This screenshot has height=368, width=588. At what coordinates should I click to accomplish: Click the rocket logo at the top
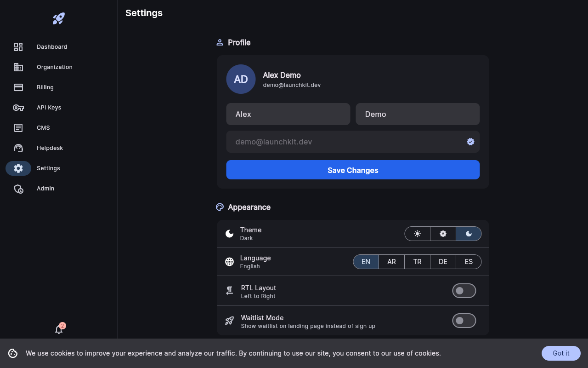point(58,18)
